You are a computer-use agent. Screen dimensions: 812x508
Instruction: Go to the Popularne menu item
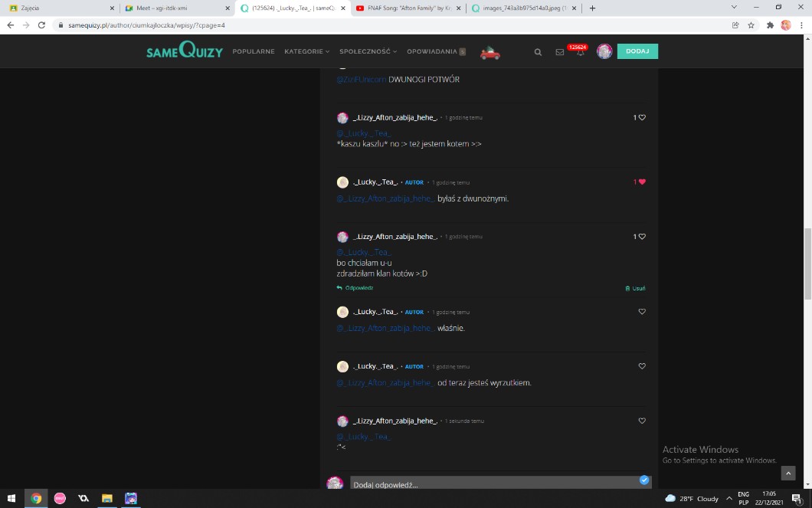254,51
